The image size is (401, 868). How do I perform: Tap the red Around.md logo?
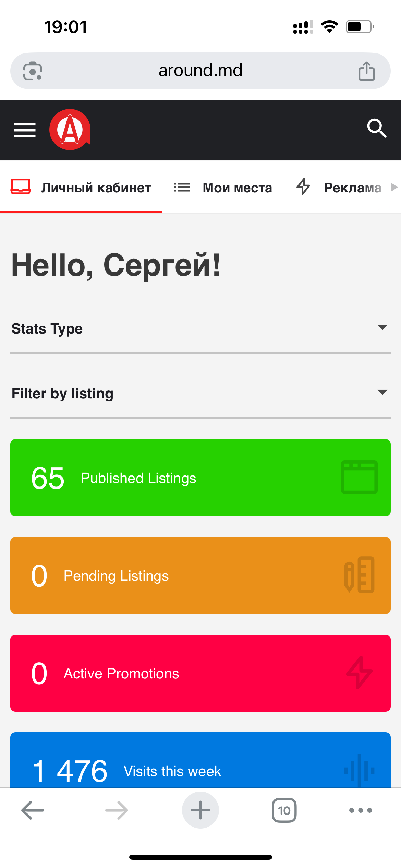tap(70, 130)
